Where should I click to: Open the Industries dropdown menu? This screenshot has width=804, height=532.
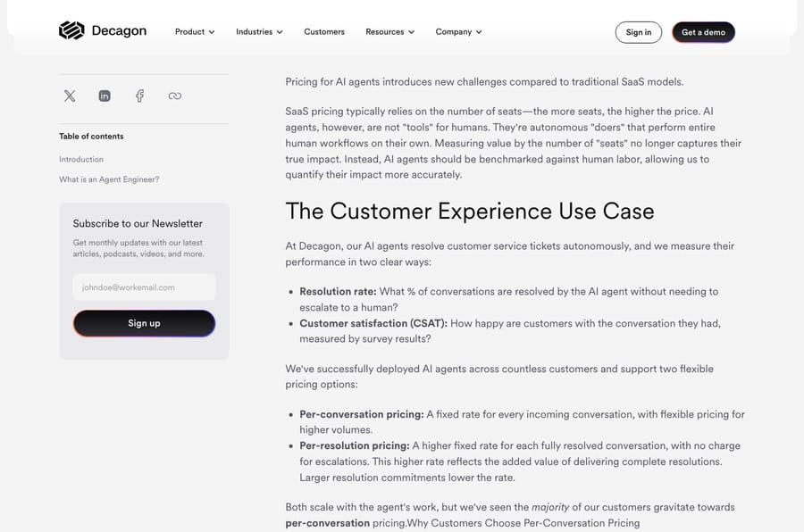pos(259,32)
